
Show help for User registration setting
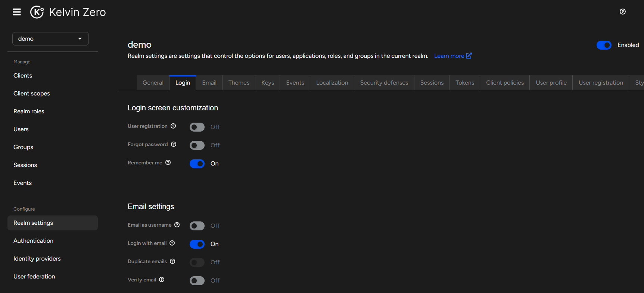pyautogui.click(x=173, y=126)
